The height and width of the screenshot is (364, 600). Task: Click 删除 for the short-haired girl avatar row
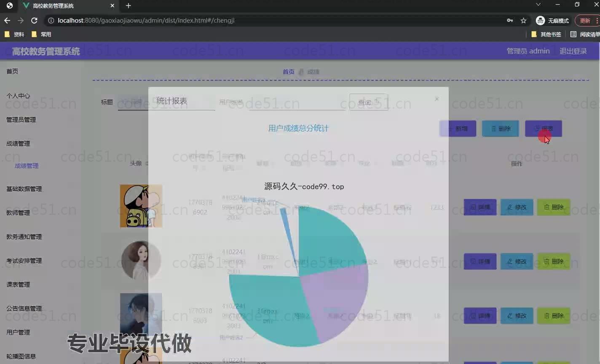pos(554,262)
